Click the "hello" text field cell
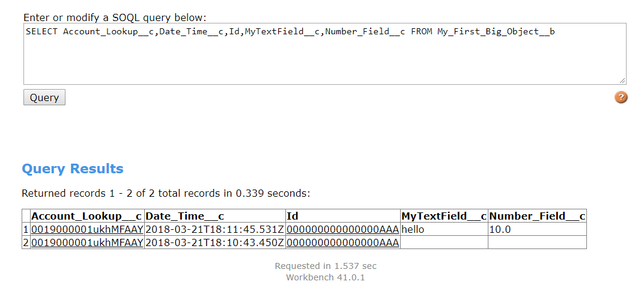This screenshot has height=296, width=644. click(x=445, y=229)
